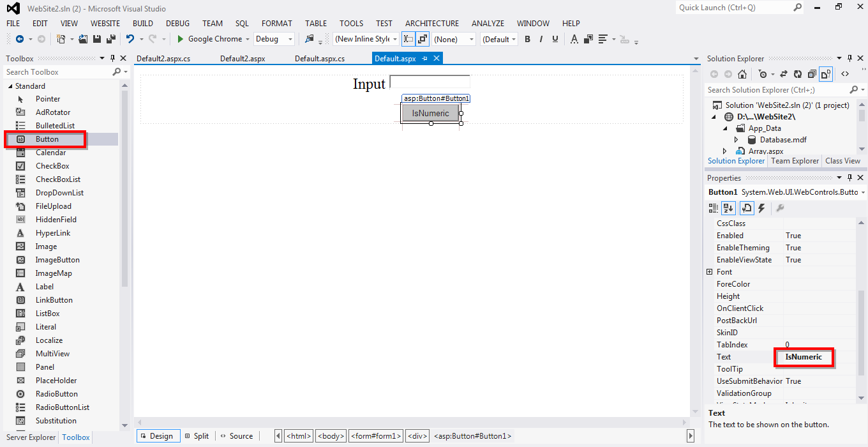The width and height of the screenshot is (868, 447).
Task: Collapse all items in Solution Explorer
Action: pyautogui.click(x=812, y=74)
